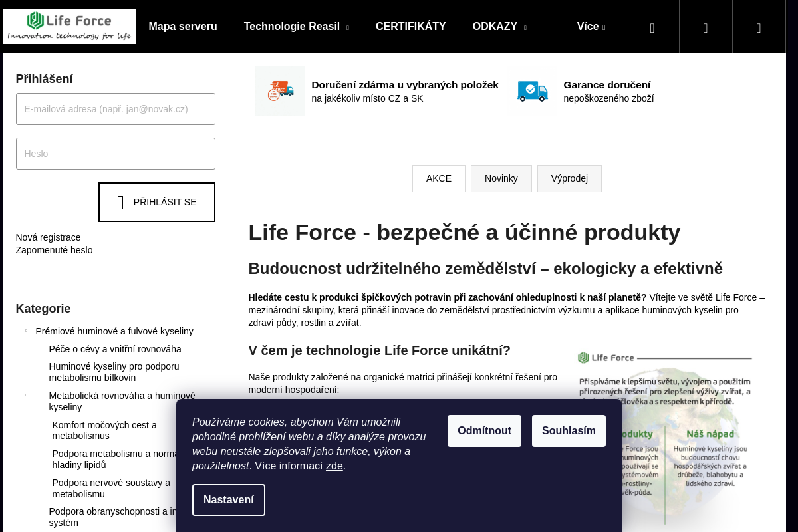
Task: Click 'Doručení zdarma u vybraných položek' text
Action: 405,85
